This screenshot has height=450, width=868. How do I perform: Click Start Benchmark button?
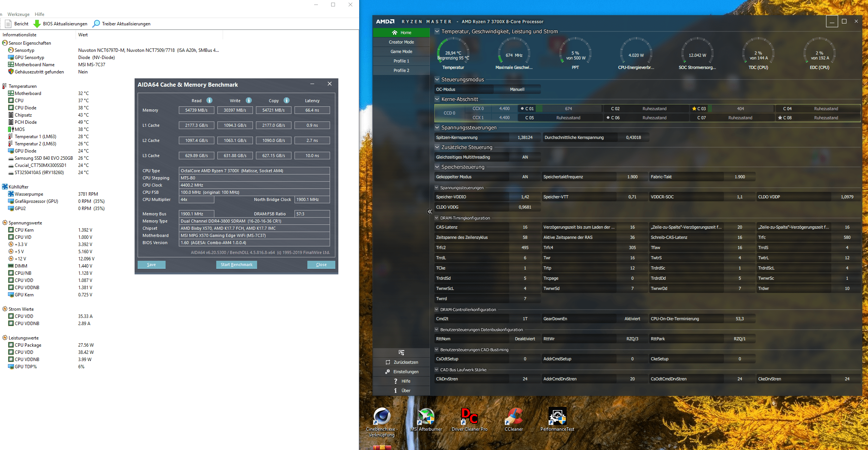click(237, 265)
